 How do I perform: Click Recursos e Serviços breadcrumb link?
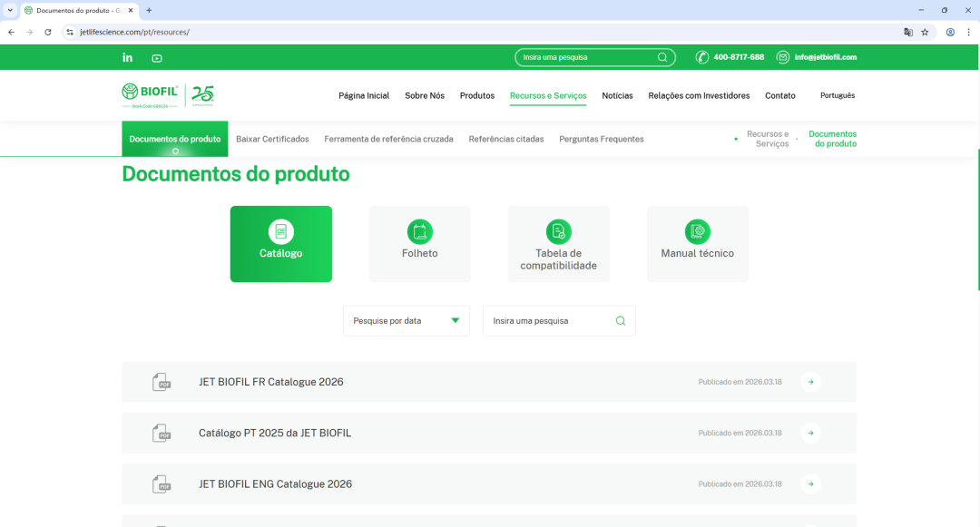click(x=768, y=139)
